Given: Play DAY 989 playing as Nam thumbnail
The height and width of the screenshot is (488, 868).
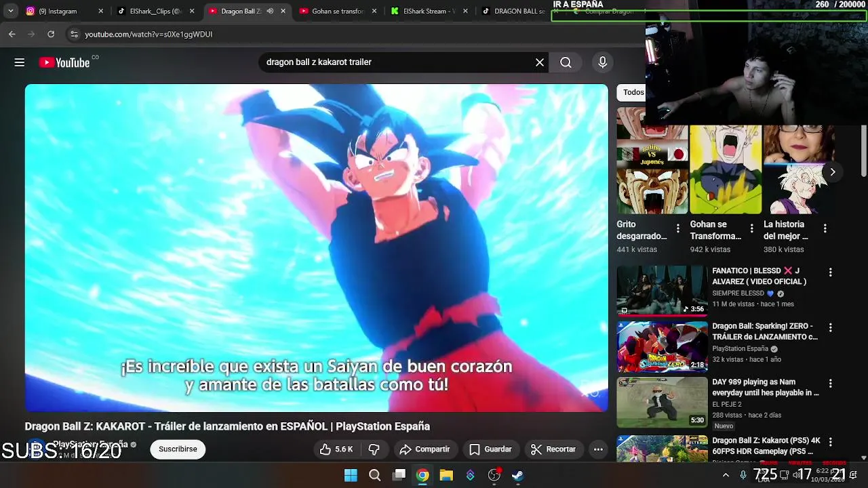Looking at the screenshot, I should tap(662, 401).
